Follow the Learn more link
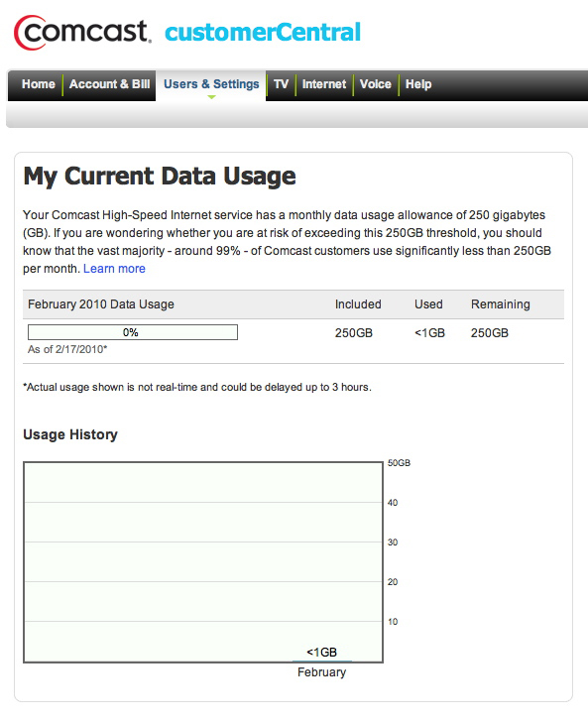 [x=114, y=269]
